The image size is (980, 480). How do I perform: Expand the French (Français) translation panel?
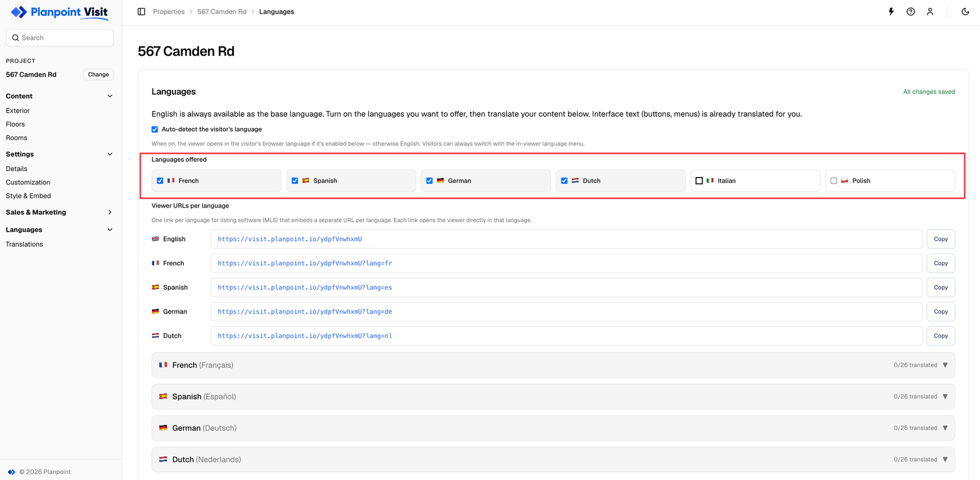553,365
